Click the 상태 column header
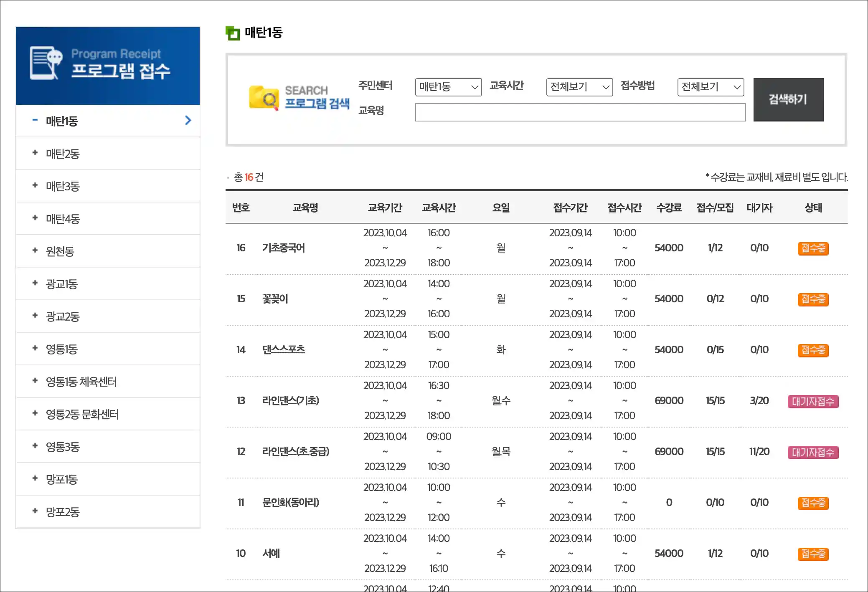Screen dimensions: 868x592 point(813,208)
